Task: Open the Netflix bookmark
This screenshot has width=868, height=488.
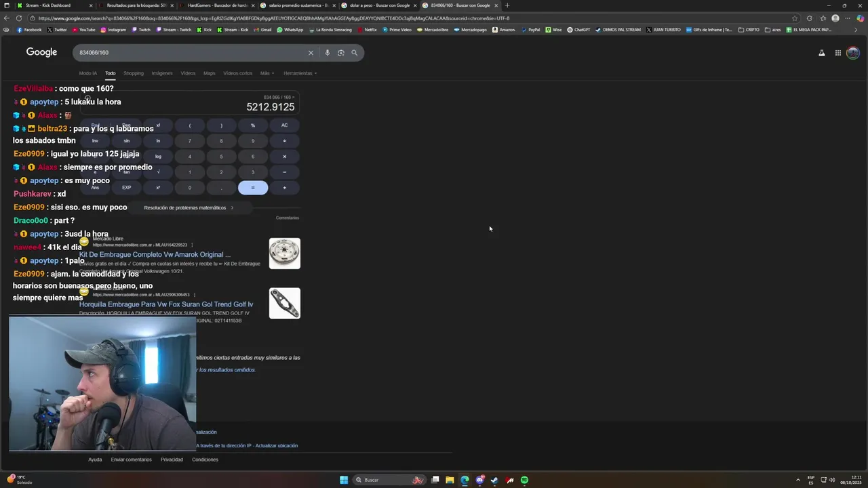Action: tap(367, 30)
